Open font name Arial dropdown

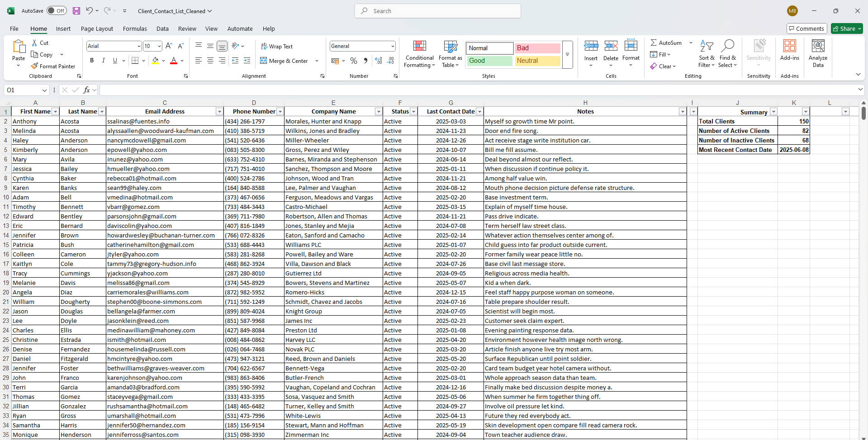click(x=139, y=46)
